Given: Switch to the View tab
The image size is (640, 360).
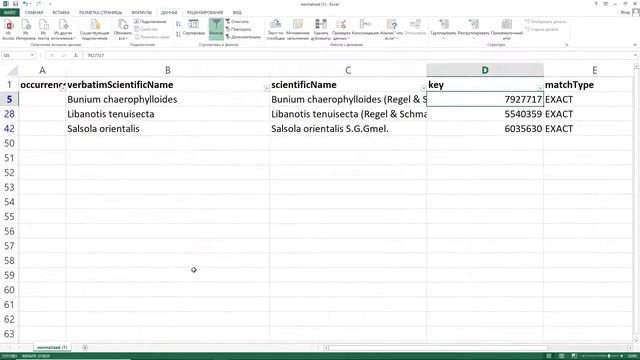Looking at the screenshot, I should click(x=237, y=13).
